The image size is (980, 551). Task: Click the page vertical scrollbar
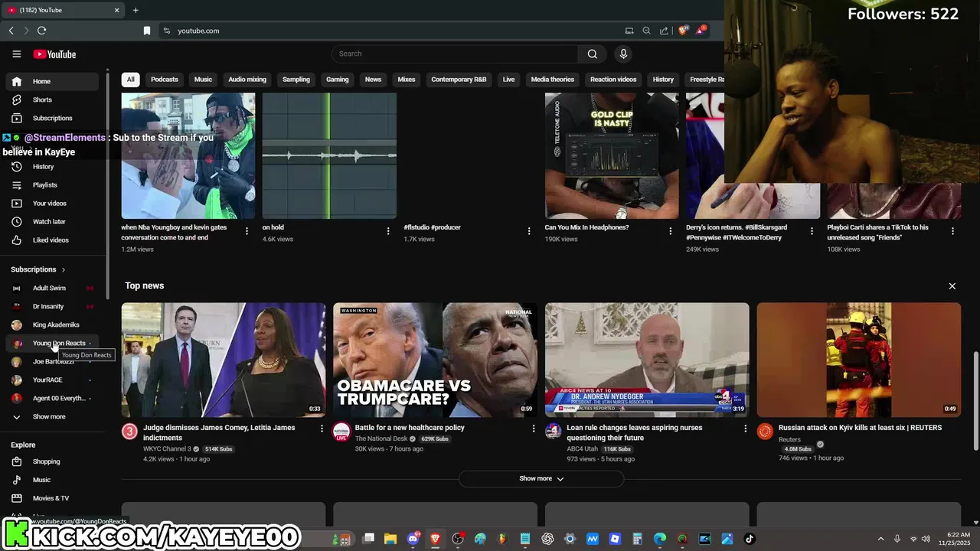[975, 402]
